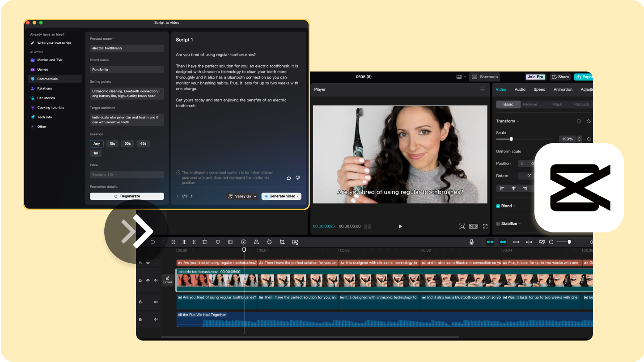This screenshot has height=362, width=644.
Task: Switch to the Animation tab
Action: coord(563,89)
